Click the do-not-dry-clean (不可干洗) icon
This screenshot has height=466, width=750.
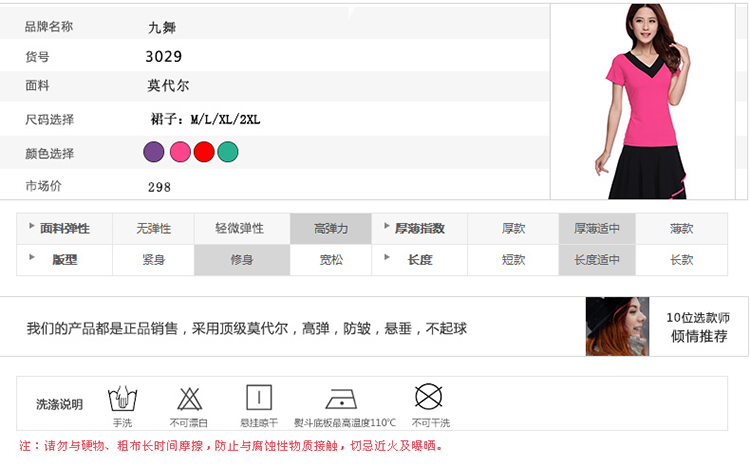click(428, 397)
